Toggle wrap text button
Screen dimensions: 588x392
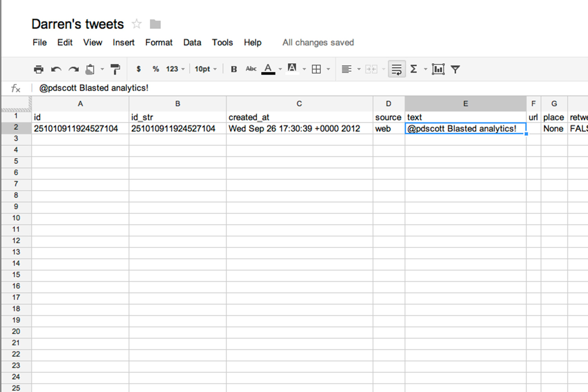pos(396,69)
